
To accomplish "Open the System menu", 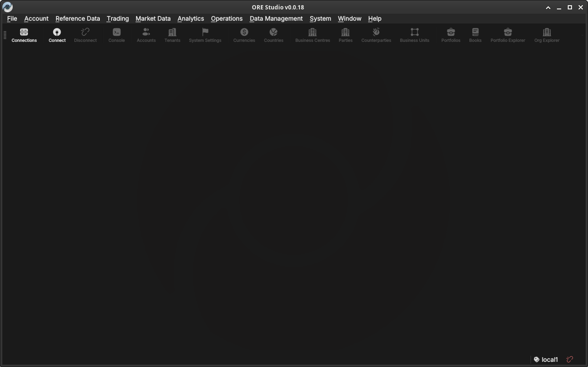I will click(321, 18).
